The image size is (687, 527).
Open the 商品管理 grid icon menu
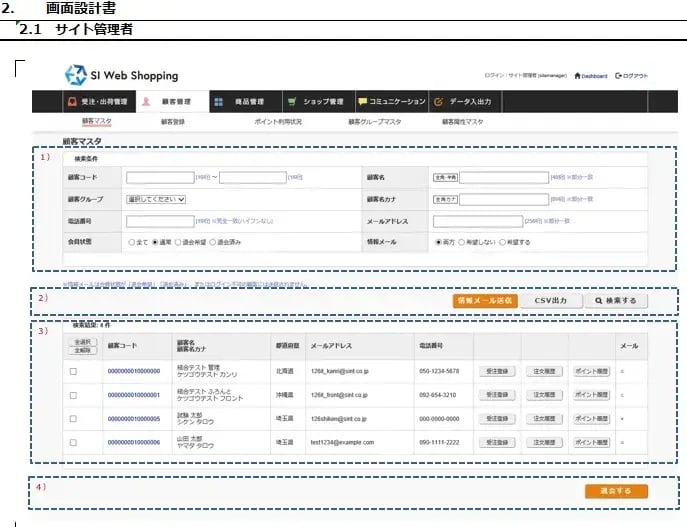[238, 101]
